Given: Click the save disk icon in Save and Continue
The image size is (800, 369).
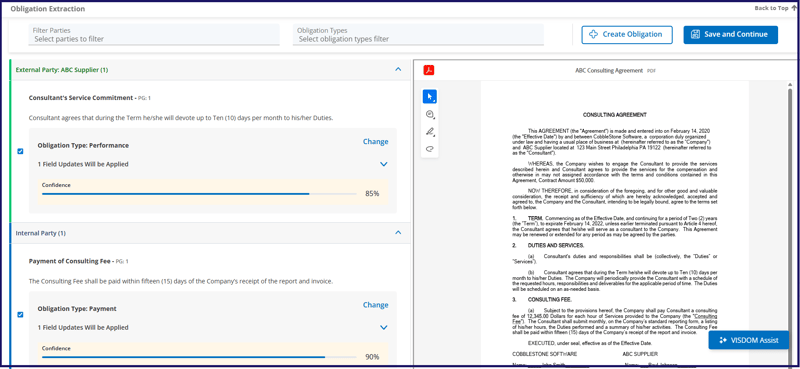Looking at the screenshot, I should click(x=695, y=35).
